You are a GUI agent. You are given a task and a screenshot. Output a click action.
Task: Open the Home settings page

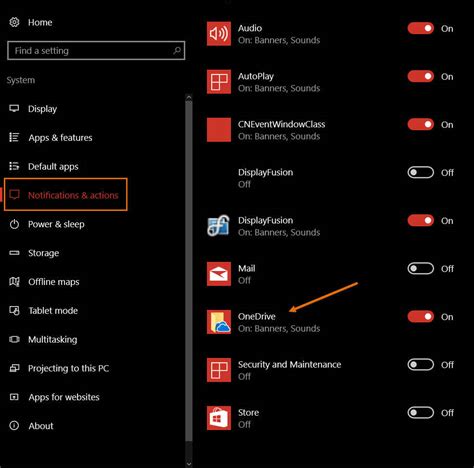40,22
